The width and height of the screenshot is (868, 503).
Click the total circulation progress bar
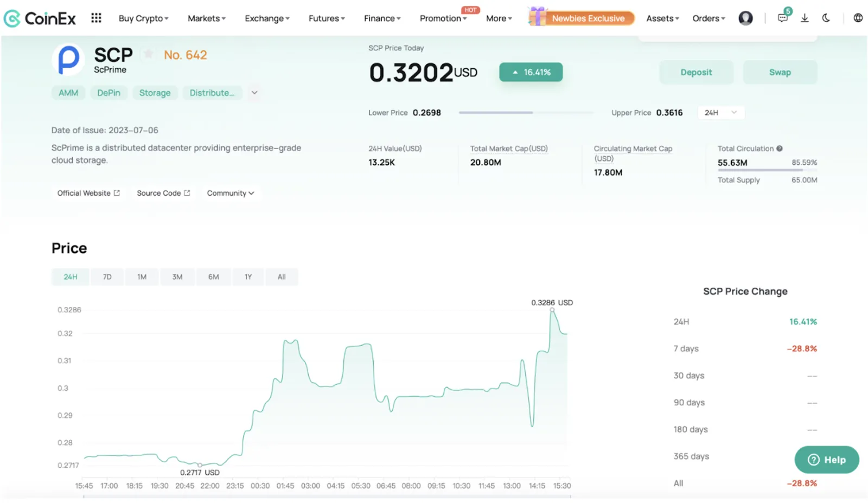point(767,170)
